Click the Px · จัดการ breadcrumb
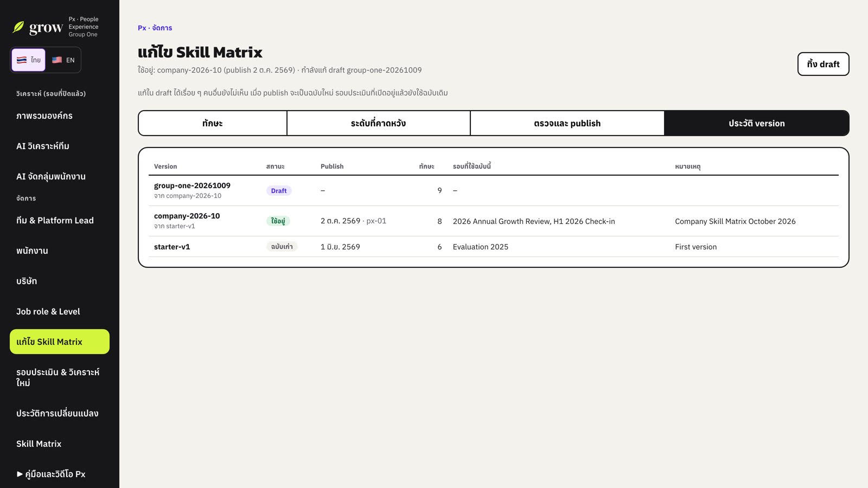Viewport: 868px width, 488px height. 155,28
